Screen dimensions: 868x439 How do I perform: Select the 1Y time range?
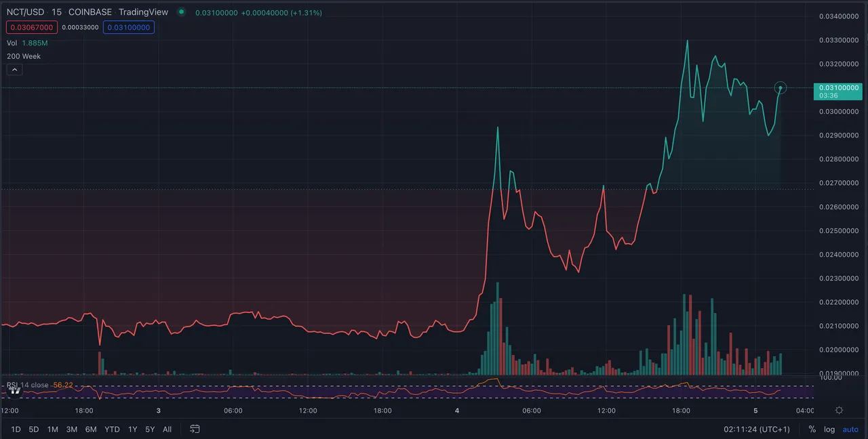(x=132, y=429)
